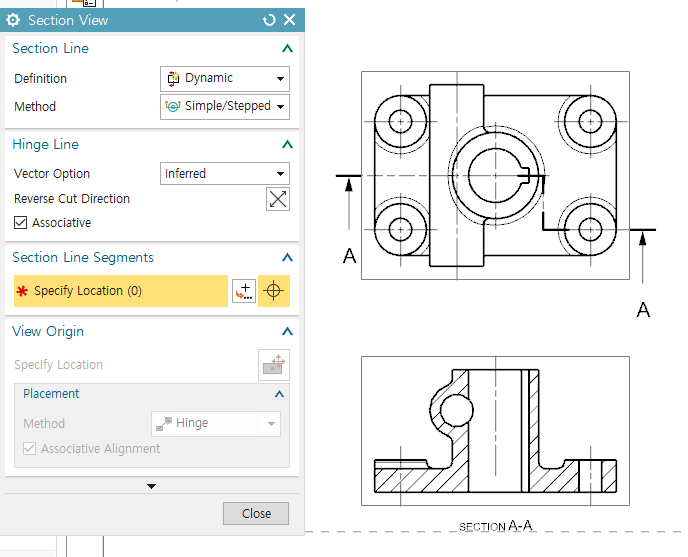Click the View Origin specify location icon
Screen dimensions: 688x557
273,365
